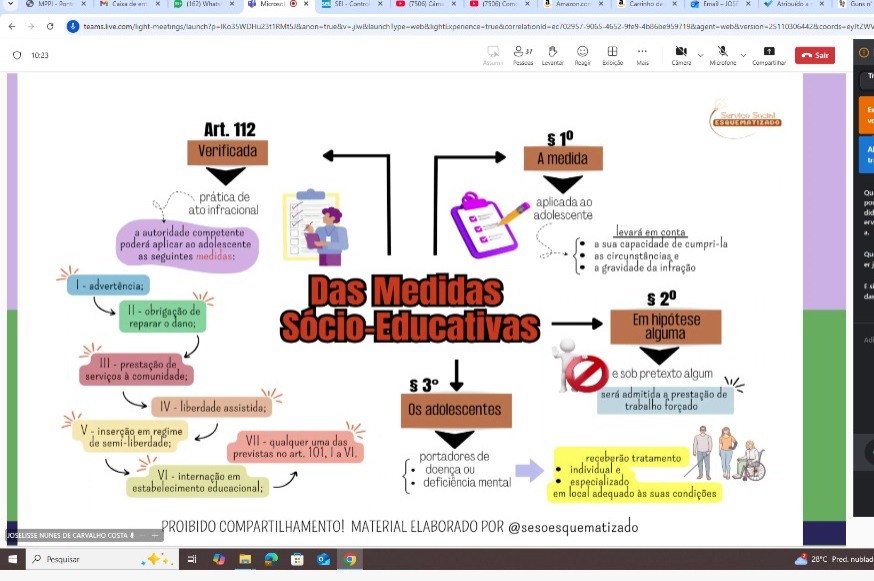The image size is (874, 581).
Task: Open the Reagir reactions menu
Action: pyautogui.click(x=582, y=54)
